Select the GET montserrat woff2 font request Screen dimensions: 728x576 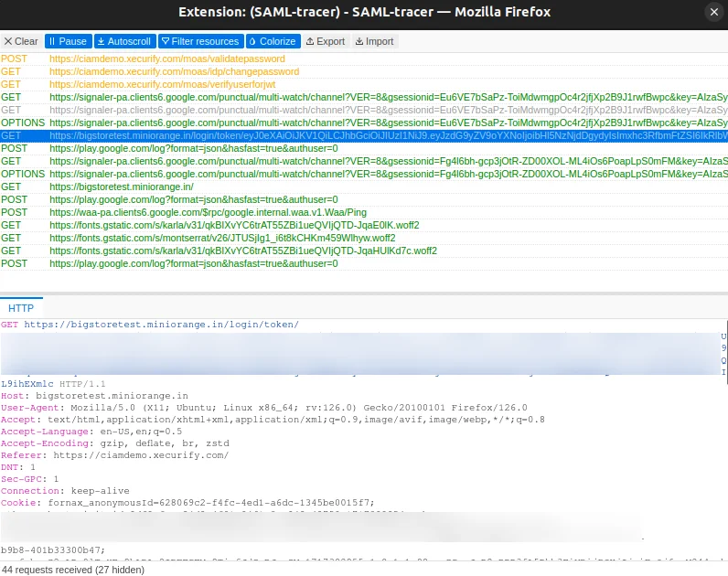[364, 238]
